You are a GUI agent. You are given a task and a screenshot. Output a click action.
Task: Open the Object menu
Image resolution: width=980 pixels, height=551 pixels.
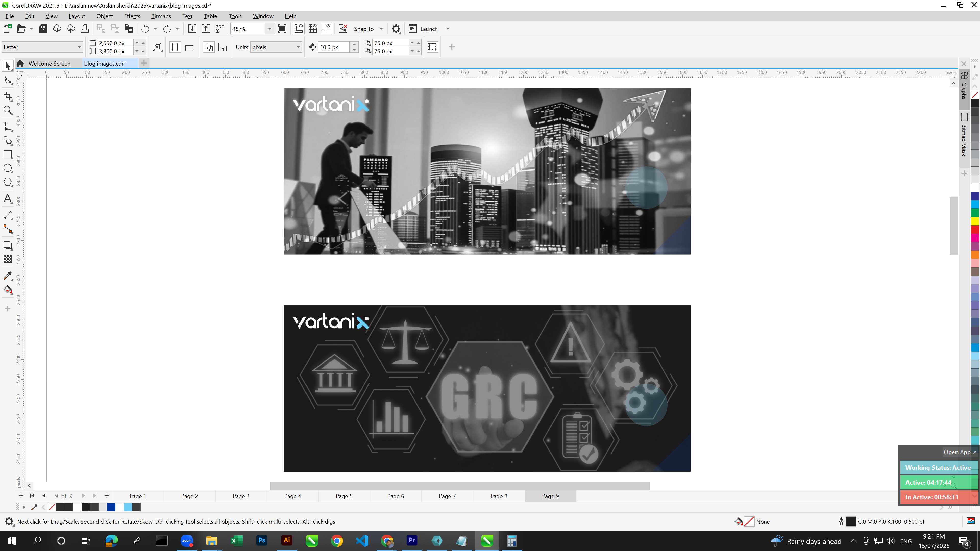[104, 16]
